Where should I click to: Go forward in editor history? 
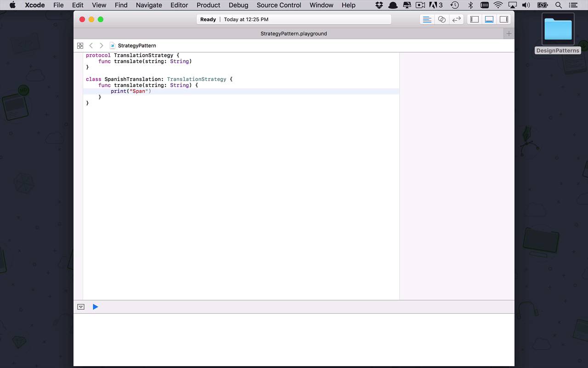(x=102, y=46)
